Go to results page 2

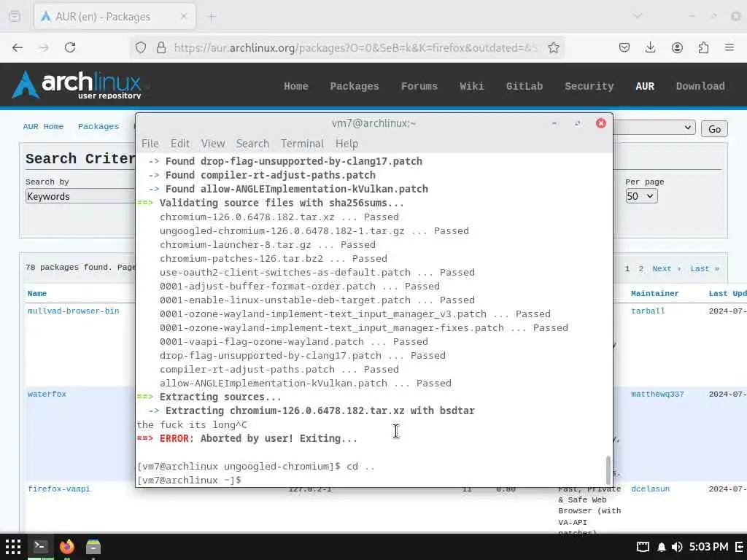[640, 268]
